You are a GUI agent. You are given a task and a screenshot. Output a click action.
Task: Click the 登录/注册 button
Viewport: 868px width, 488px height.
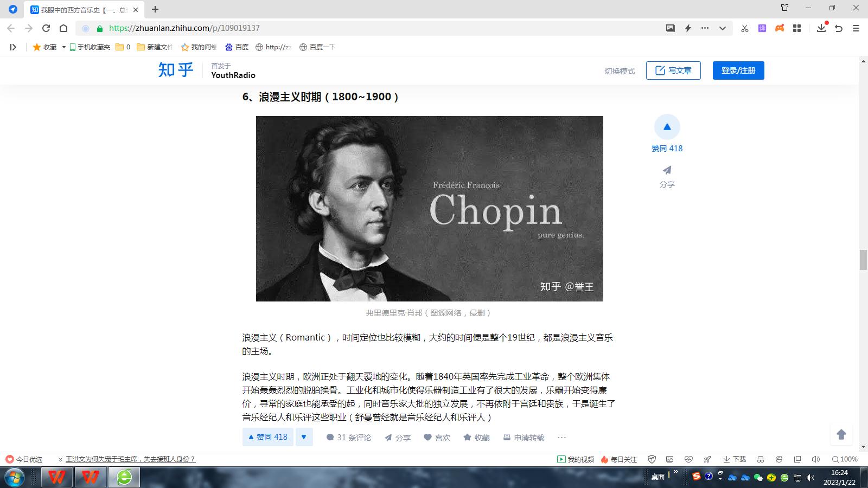pyautogui.click(x=738, y=70)
